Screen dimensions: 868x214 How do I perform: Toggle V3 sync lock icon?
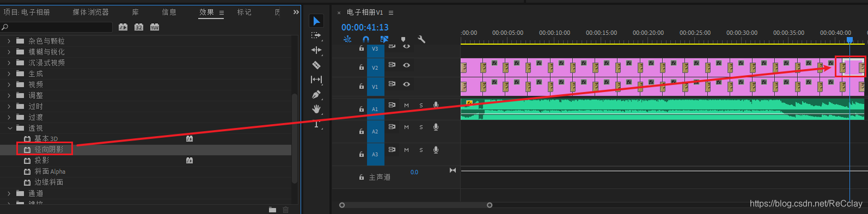point(392,46)
